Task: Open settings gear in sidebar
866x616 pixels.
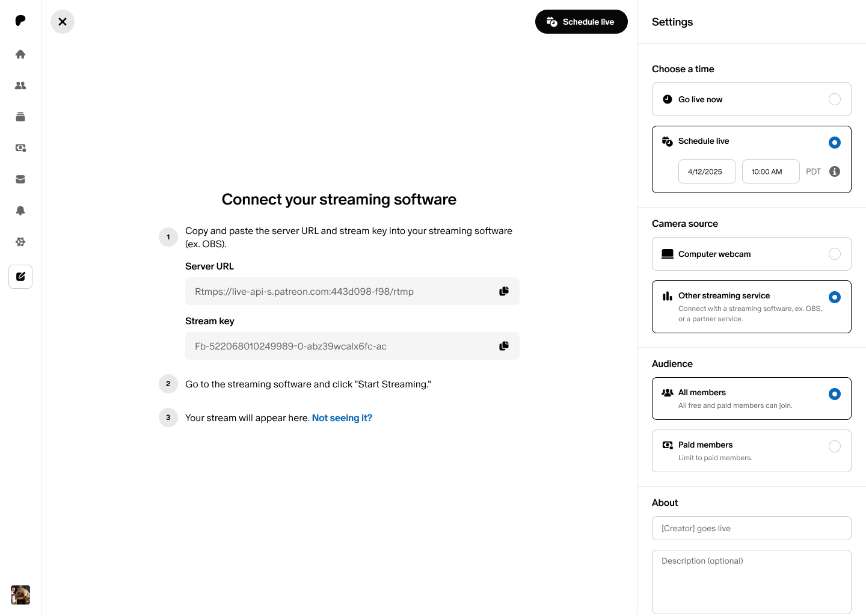Action: [x=20, y=242]
